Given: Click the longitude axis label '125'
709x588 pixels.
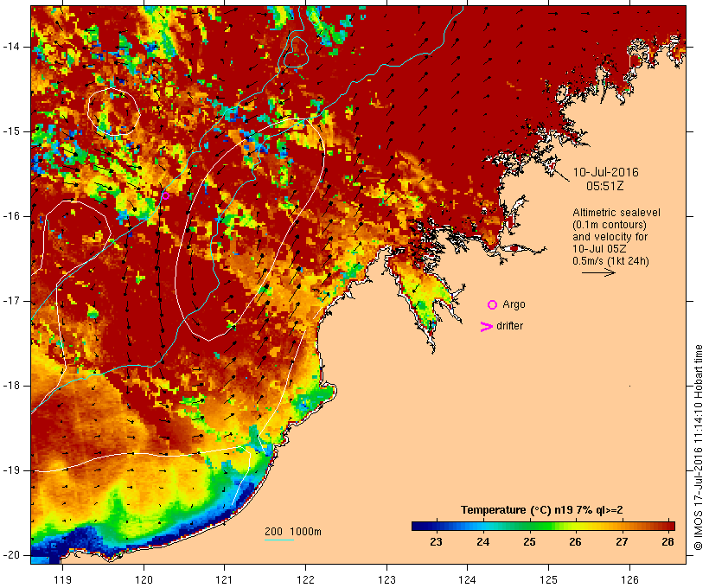Looking at the screenshot, I should (x=549, y=579).
